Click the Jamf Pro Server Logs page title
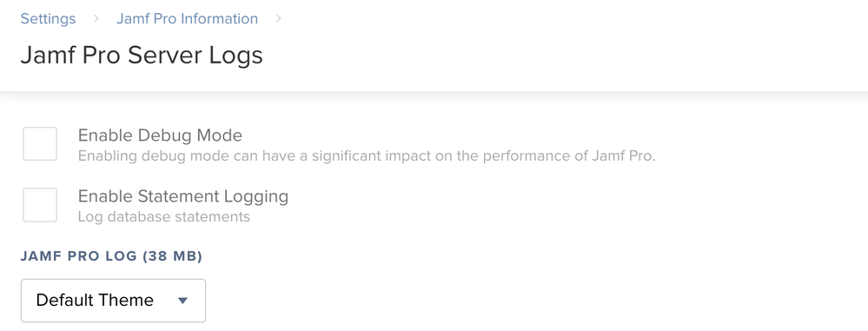Screen dimensions: 868x331 [142, 56]
